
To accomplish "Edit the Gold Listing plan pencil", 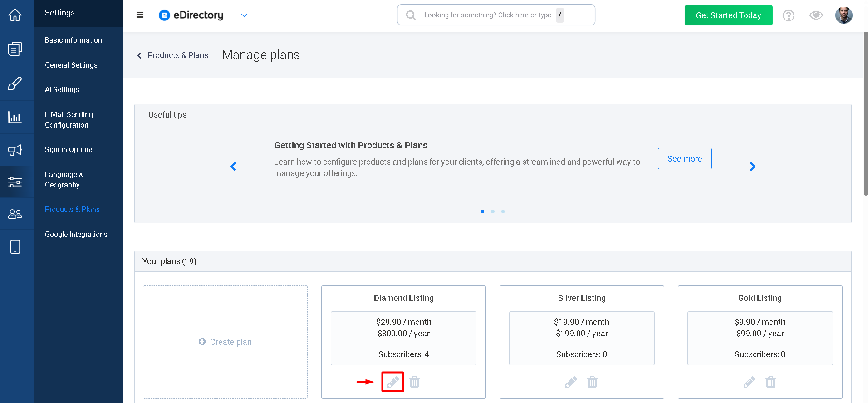I will 750,382.
